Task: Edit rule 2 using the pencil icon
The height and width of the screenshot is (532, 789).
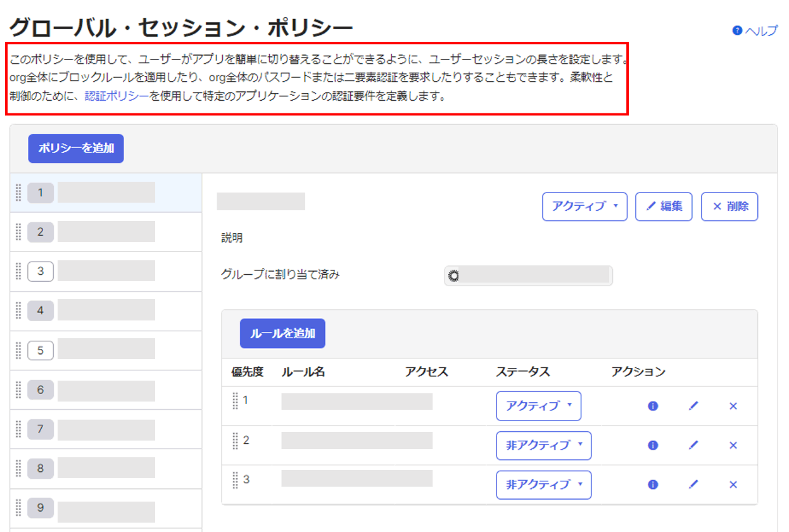Action: pos(693,445)
